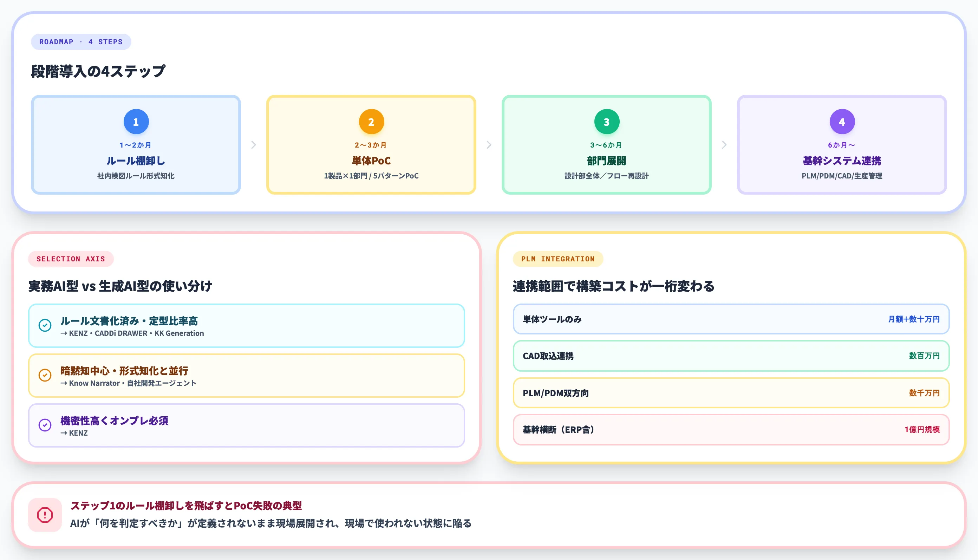Screen dimensions: 978x560
Task: Click the CAD取込連携 row label
Action: [548, 356]
